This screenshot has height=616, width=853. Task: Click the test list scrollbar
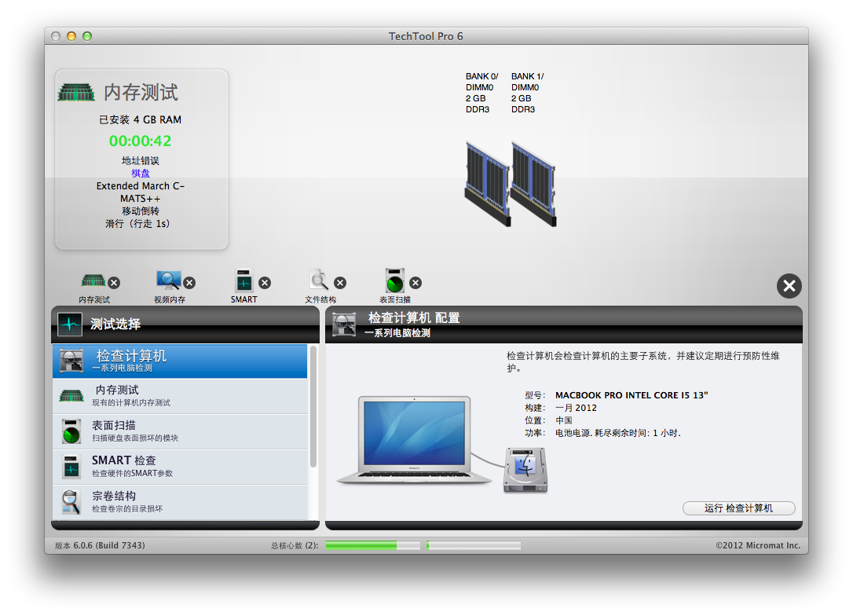[313, 406]
